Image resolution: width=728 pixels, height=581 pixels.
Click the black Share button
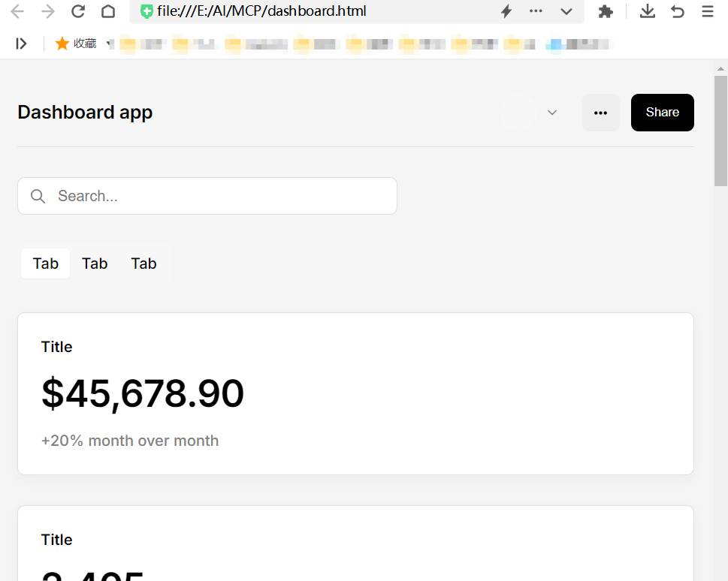point(663,113)
